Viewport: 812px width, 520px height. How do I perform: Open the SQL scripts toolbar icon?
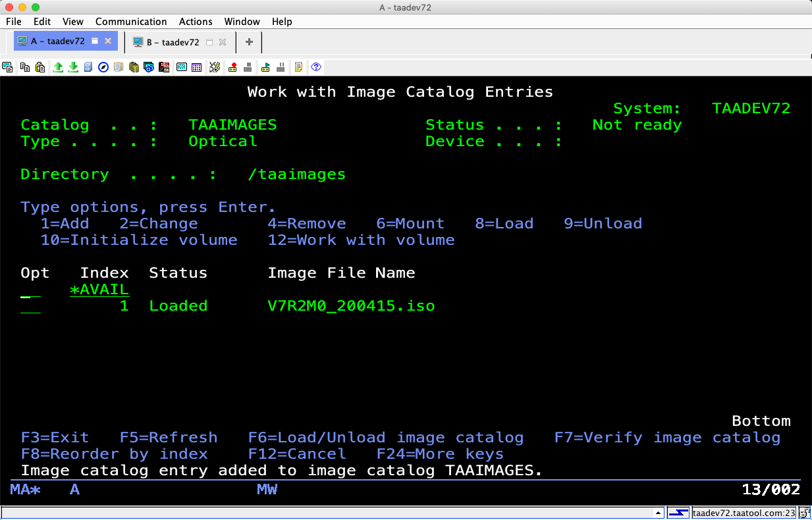(164, 66)
